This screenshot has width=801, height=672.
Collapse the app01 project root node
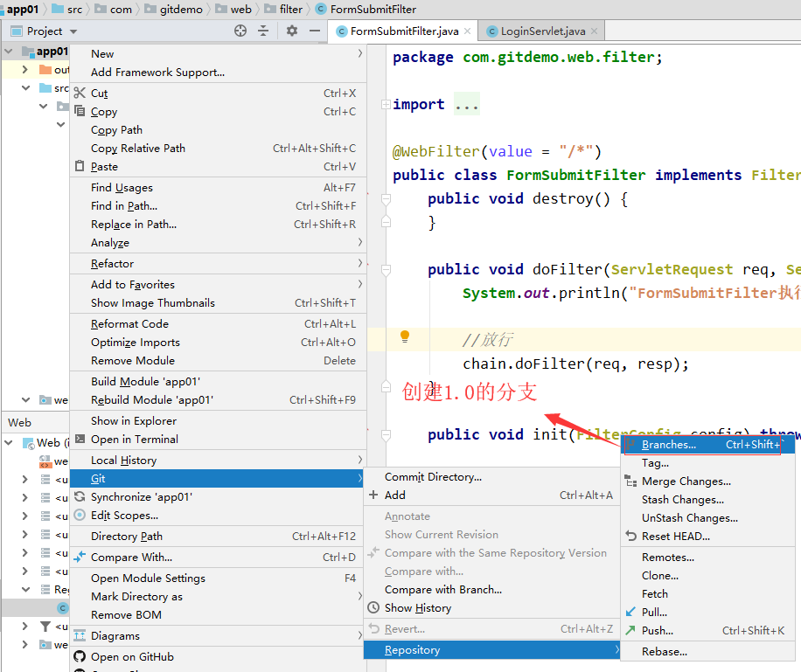coord(9,51)
